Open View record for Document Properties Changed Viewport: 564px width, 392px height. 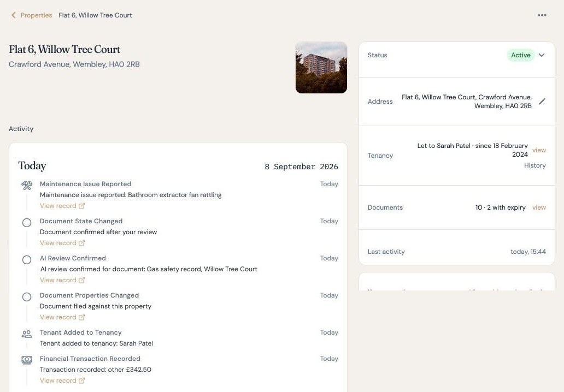[58, 317]
